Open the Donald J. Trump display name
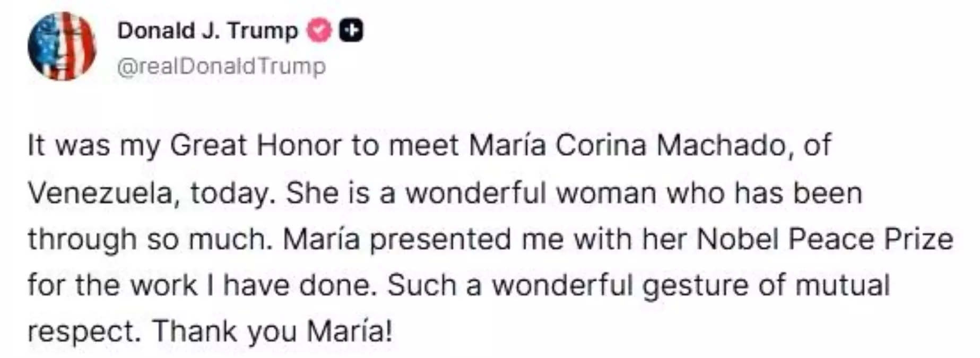This screenshot has height=358, width=980. [207, 31]
